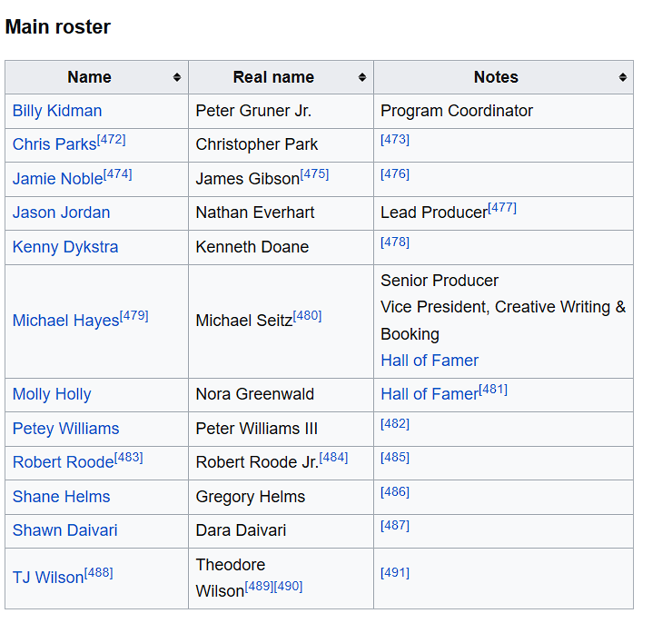Image resolution: width=672 pixels, height=633 pixels.
Task: Select the text Nathan Everhart
Action: [x=255, y=213]
